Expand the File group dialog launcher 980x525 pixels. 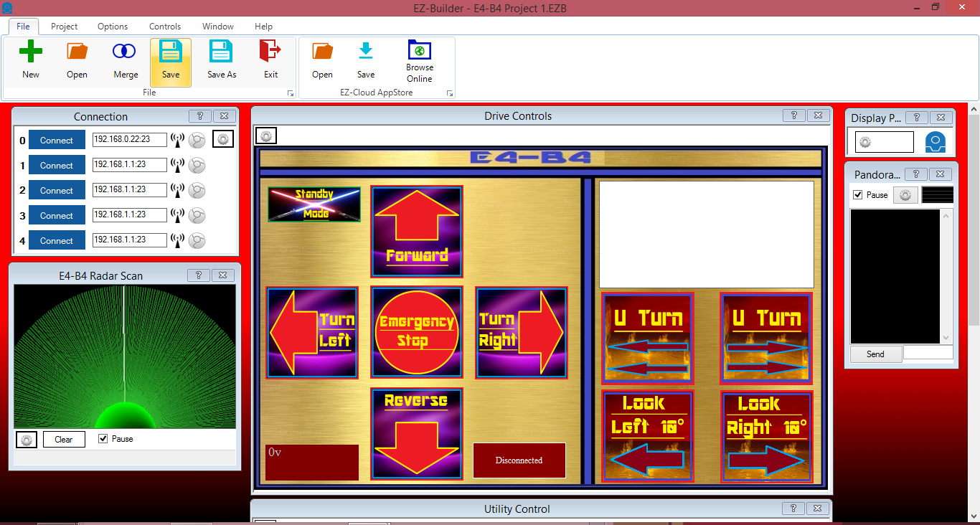click(x=290, y=93)
